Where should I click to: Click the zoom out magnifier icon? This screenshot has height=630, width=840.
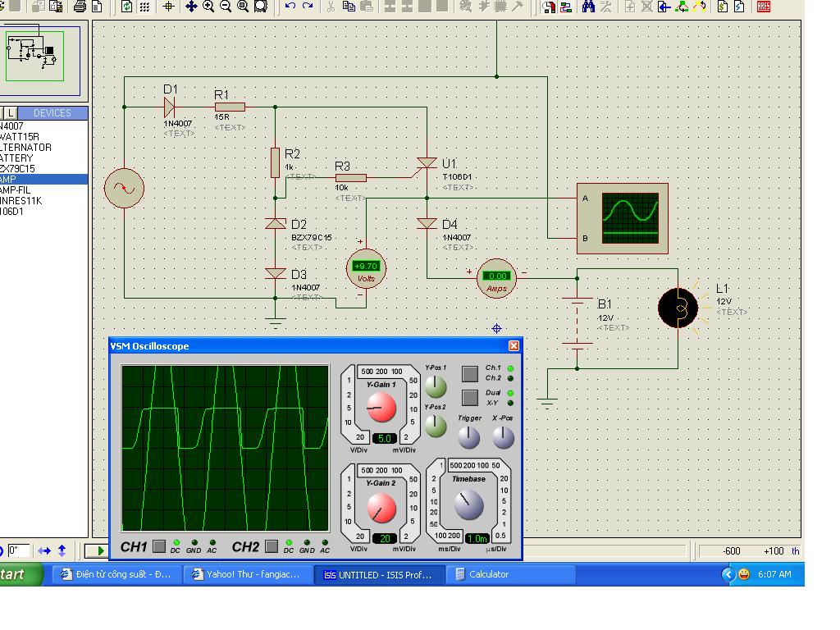[226, 7]
